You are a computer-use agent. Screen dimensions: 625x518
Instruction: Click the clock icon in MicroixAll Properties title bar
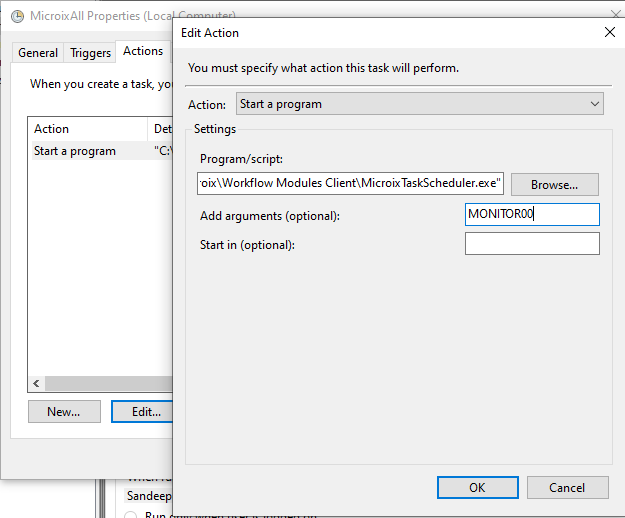coord(17,17)
